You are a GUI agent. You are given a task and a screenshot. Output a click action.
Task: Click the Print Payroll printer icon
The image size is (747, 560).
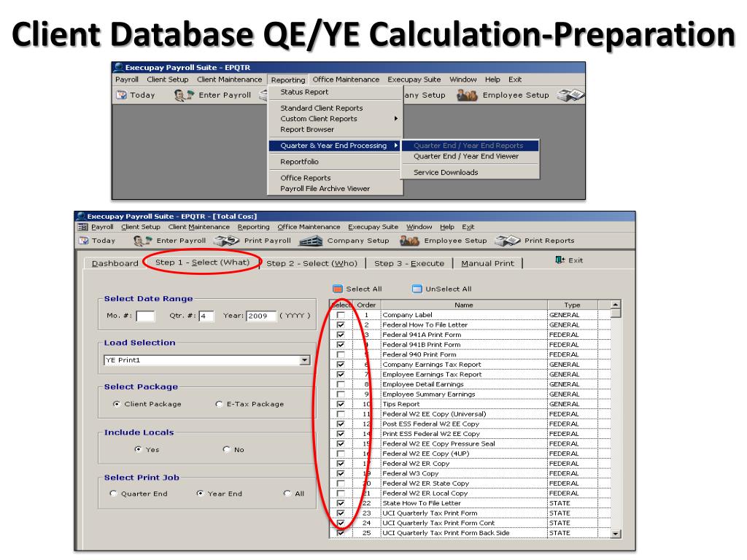pos(226,241)
